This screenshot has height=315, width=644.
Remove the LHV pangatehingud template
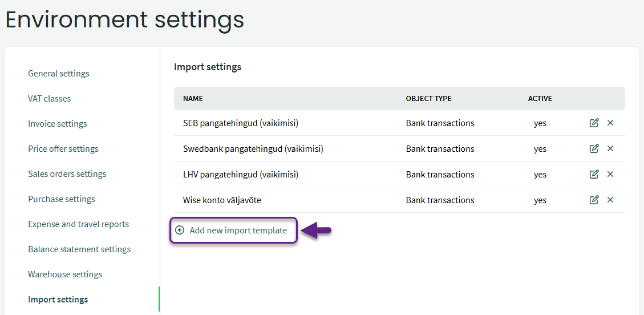[x=610, y=174]
